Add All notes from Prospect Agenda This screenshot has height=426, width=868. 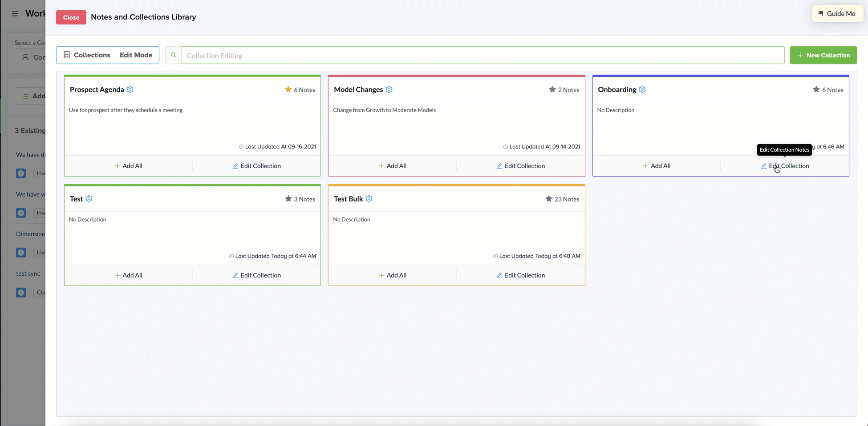click(x=129, y=166)
